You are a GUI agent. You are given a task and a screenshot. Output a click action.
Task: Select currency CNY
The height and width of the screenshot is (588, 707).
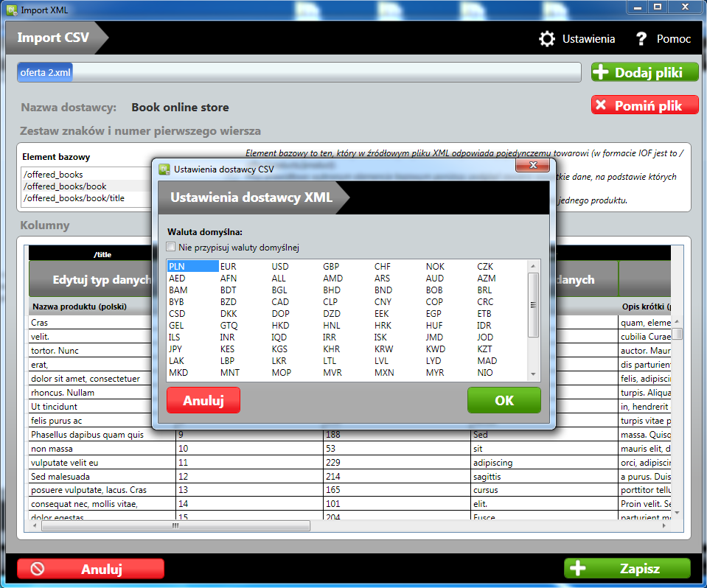383,302
